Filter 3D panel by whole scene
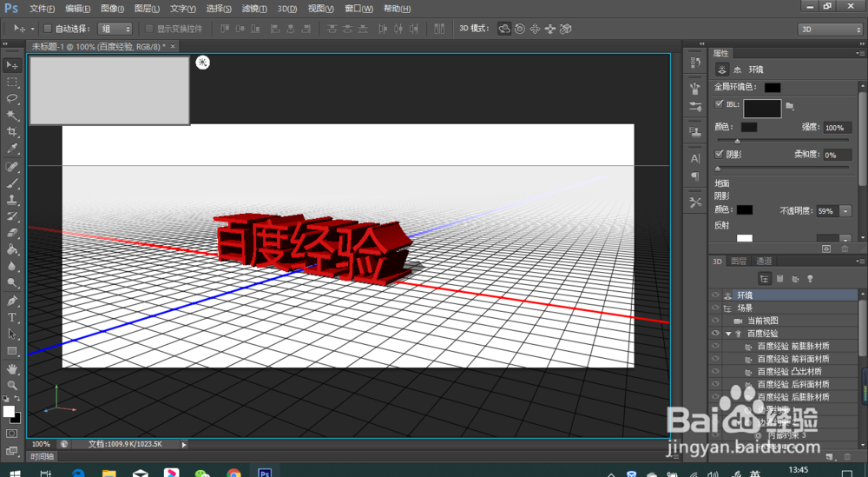The height and width of the screenshot is (477, 868). [765, 279]
